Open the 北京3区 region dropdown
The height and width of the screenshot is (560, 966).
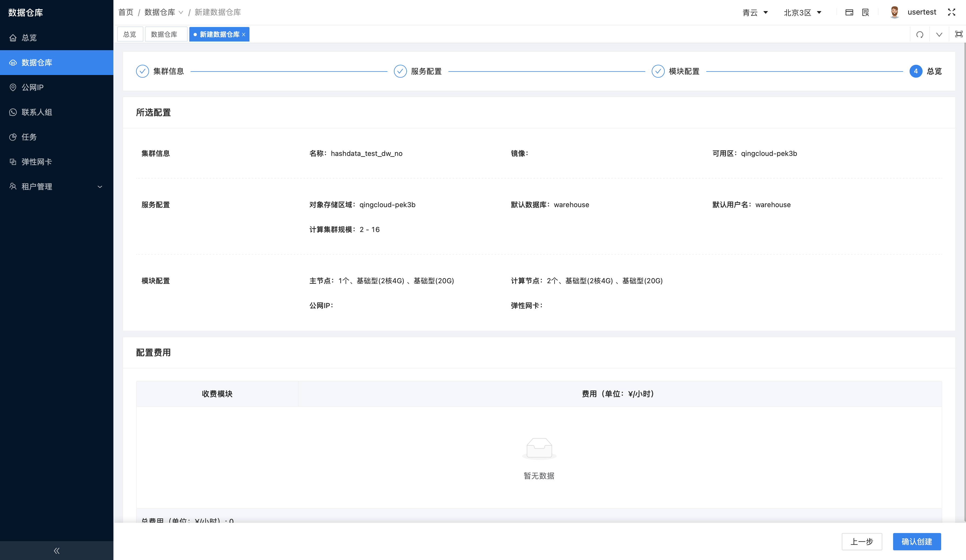pos(802,13)
